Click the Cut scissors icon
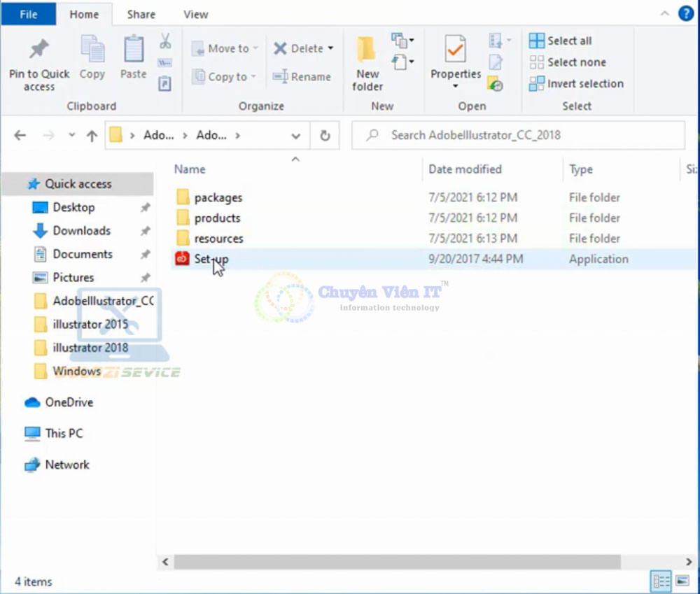Viewport: 700px width, 594px height. [165, 41]
